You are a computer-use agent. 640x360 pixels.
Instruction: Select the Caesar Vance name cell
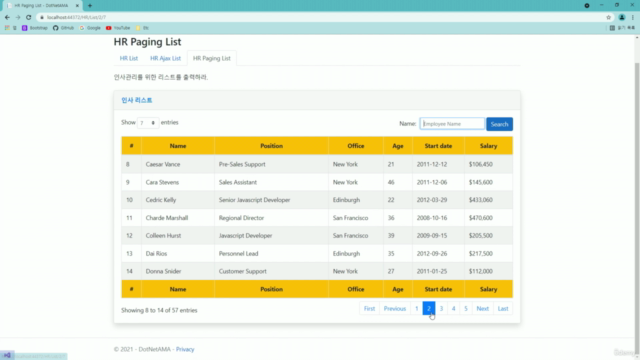pos(178,164)
